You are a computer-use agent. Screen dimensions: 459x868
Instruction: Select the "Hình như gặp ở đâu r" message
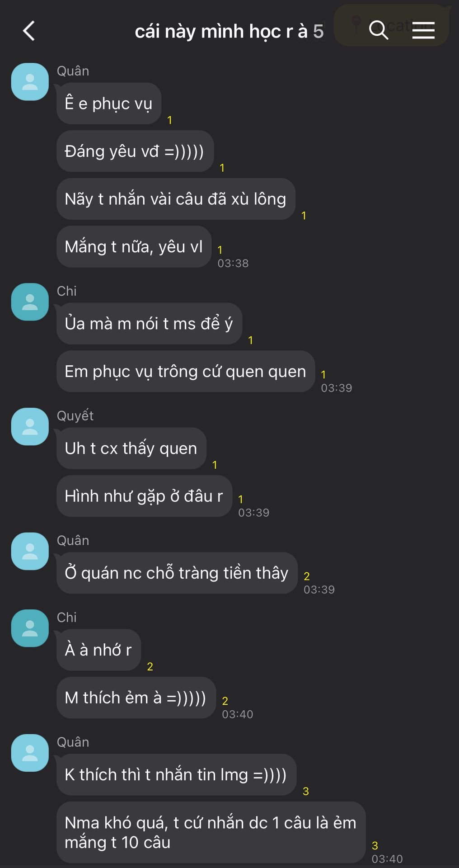click(x=144, y=496)
